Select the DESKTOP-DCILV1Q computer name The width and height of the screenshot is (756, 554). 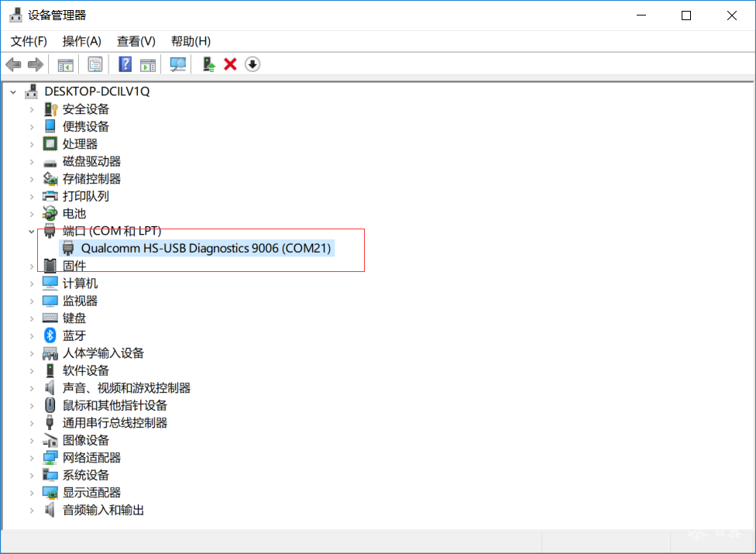(97, 91)
